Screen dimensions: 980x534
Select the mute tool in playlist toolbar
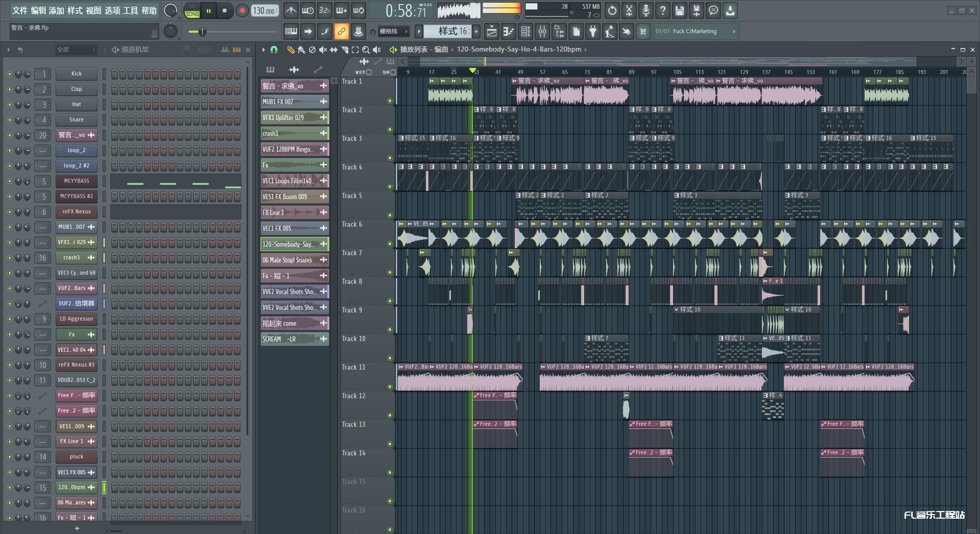click(323, 50)
